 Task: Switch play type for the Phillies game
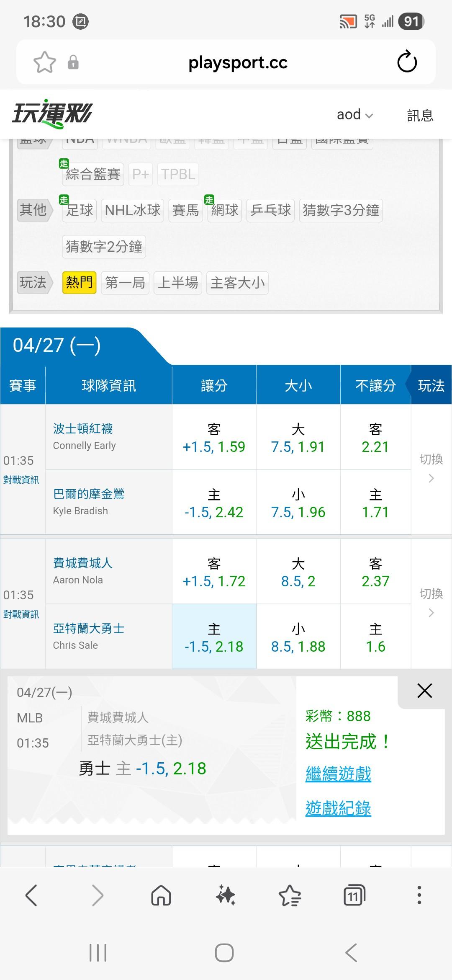click(x=431, y=603)
